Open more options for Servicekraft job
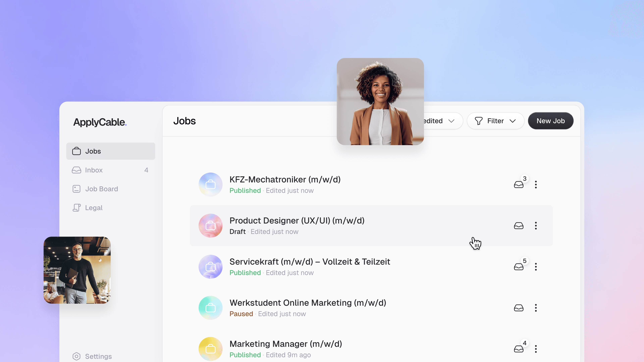Screen dimensions: 644x362 click(x=536, y=267)
